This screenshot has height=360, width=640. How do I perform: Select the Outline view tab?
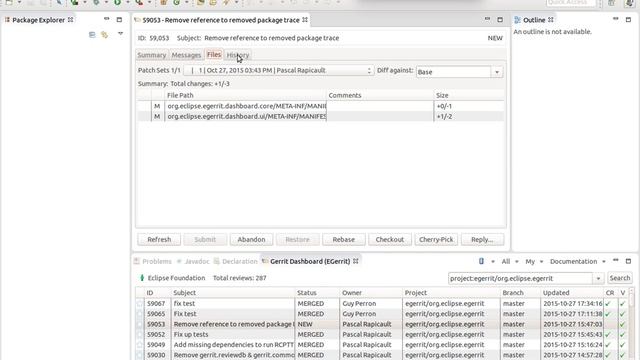(534, 20)
